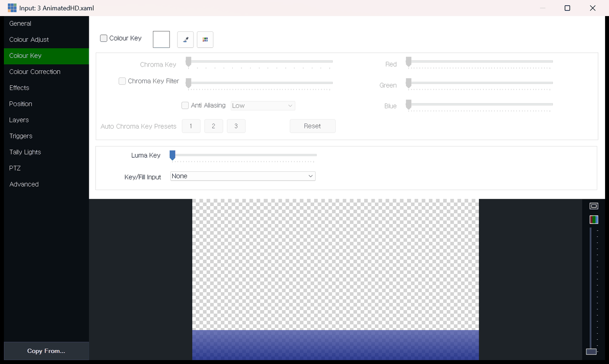Open the Advanced settings section
609x364 pixels.
47,184
